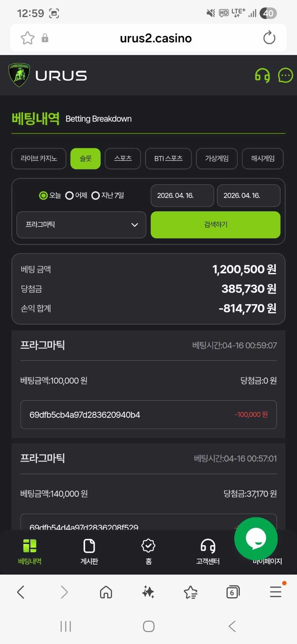This screenshot has height=644, width=297.
Task: Open the headset support icon in header
Action: [x=262, y=76]
